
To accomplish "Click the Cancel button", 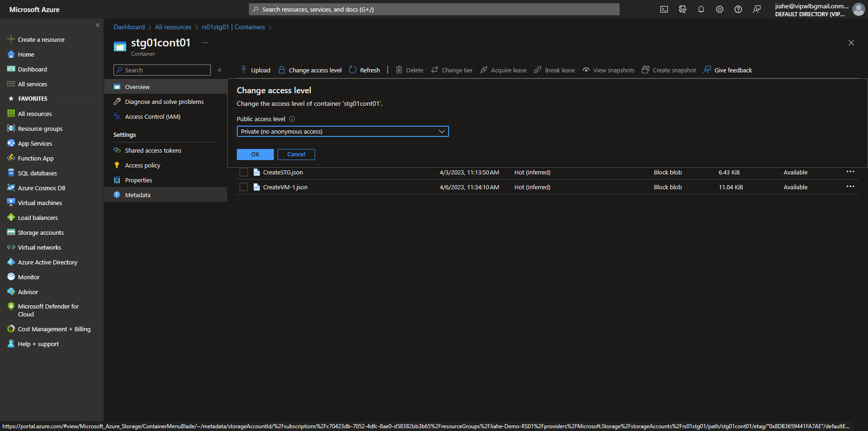I will tap(296, 154).
